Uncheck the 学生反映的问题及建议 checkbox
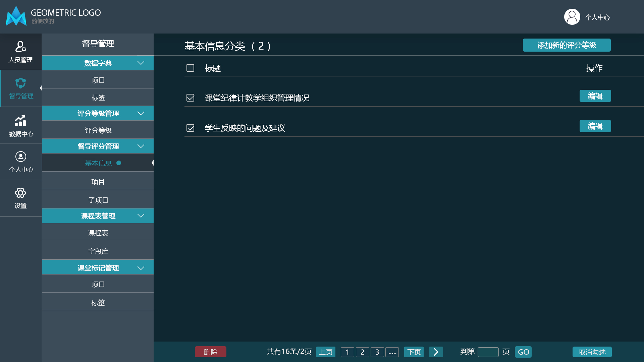This screenshot has height=362, width=644. (190, 128)
